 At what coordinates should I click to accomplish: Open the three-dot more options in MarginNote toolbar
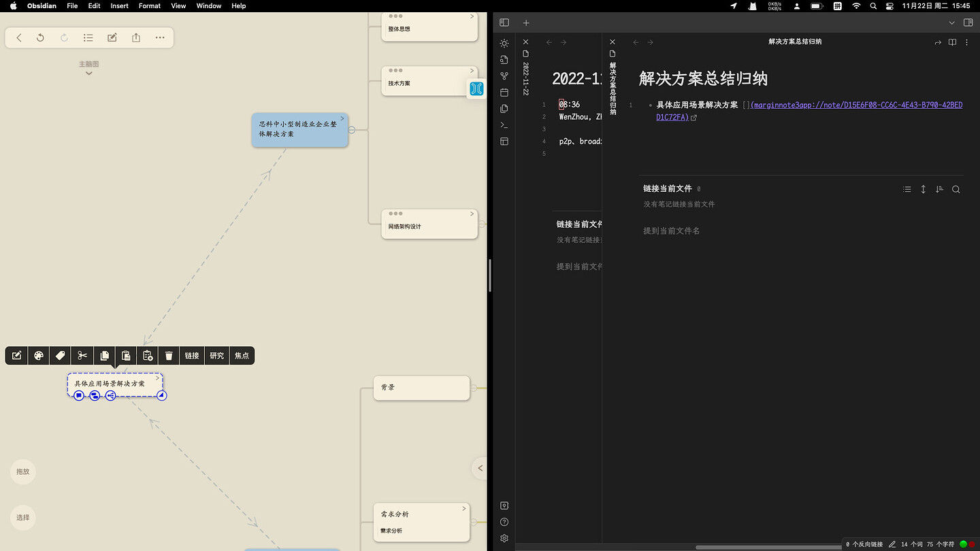click(160, 38)
